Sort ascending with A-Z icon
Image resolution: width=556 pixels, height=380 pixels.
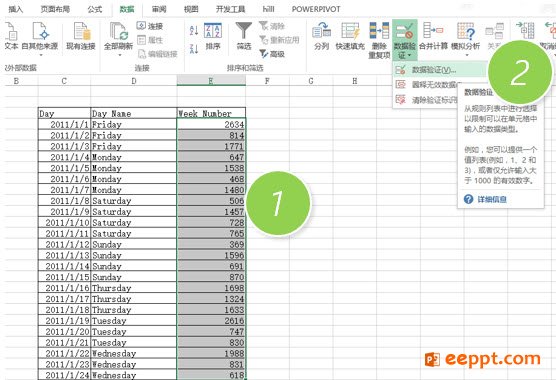pyautogui.click(x=194, y=30)
